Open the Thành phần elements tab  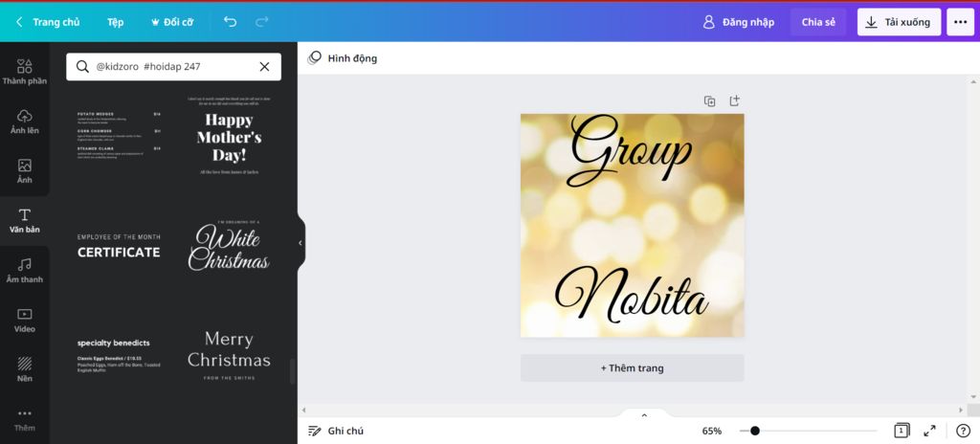tap(24, 72)
